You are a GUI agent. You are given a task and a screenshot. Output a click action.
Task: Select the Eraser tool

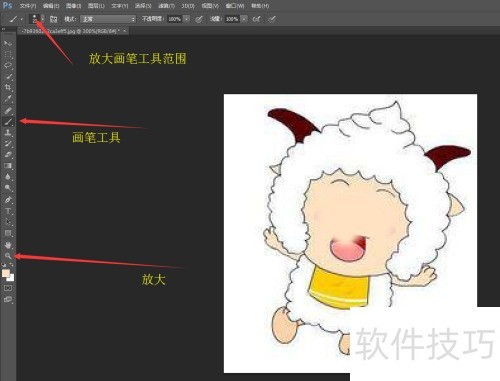pyautogui.click(x=8, y=155)
